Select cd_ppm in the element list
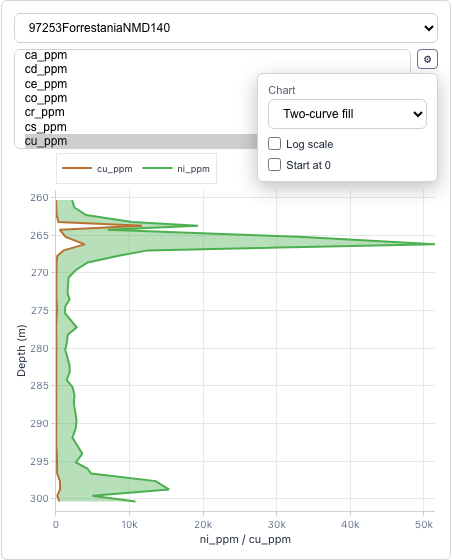The image size is (452, 560). pyautogui.click(x=46, y=69)
